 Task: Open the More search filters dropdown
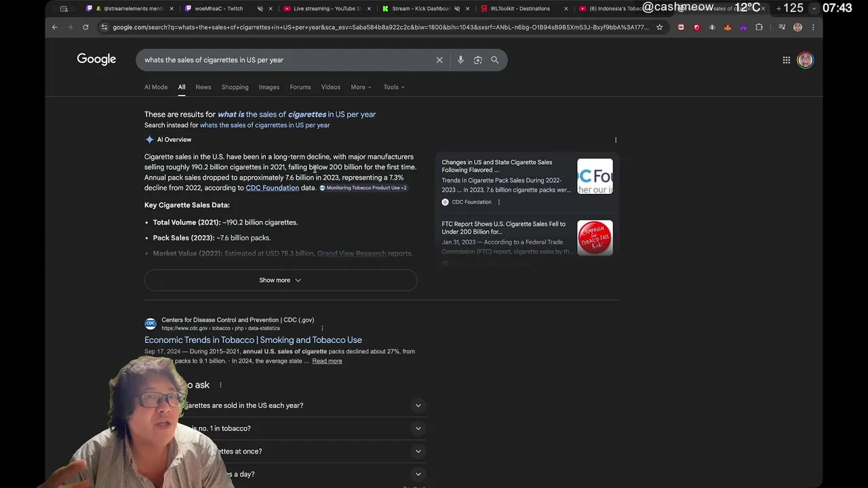click(x=361, y=87)
